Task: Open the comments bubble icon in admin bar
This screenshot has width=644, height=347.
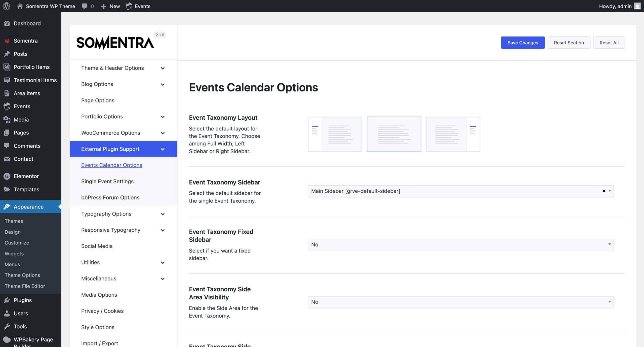Action: point(85,6)
